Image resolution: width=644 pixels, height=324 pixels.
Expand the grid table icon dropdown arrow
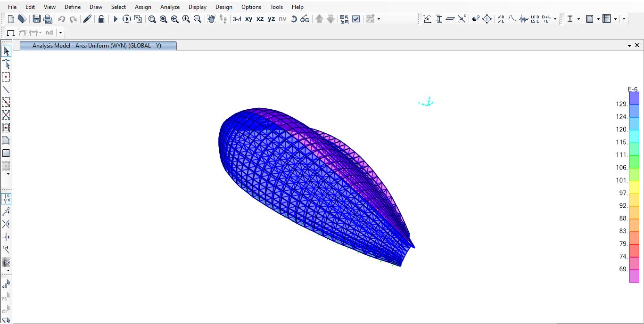click(x=615, y=19)
